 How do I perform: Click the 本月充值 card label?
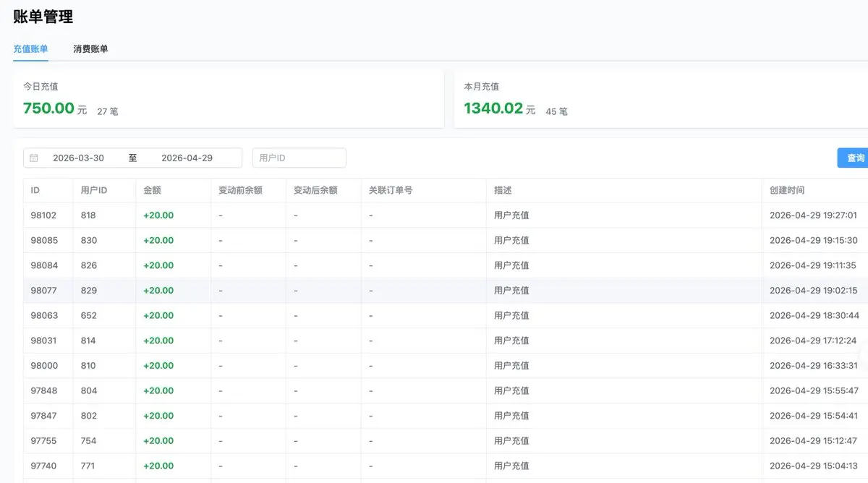tap(482, 87)
